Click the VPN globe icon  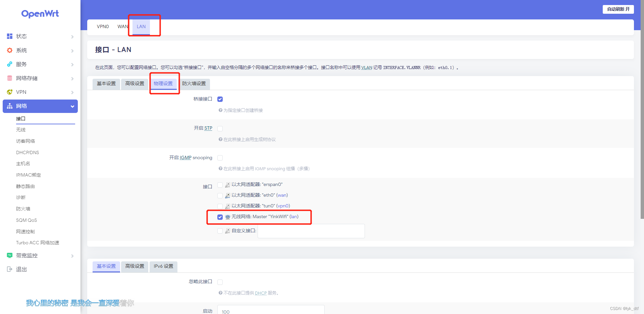click(9, 92)
